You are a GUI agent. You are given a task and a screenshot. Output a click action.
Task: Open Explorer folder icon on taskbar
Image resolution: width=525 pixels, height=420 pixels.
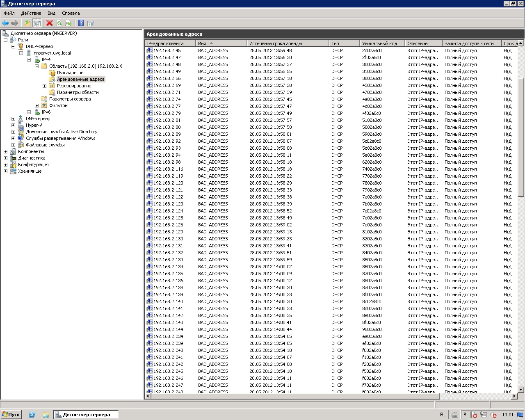[x=46, y=415]
